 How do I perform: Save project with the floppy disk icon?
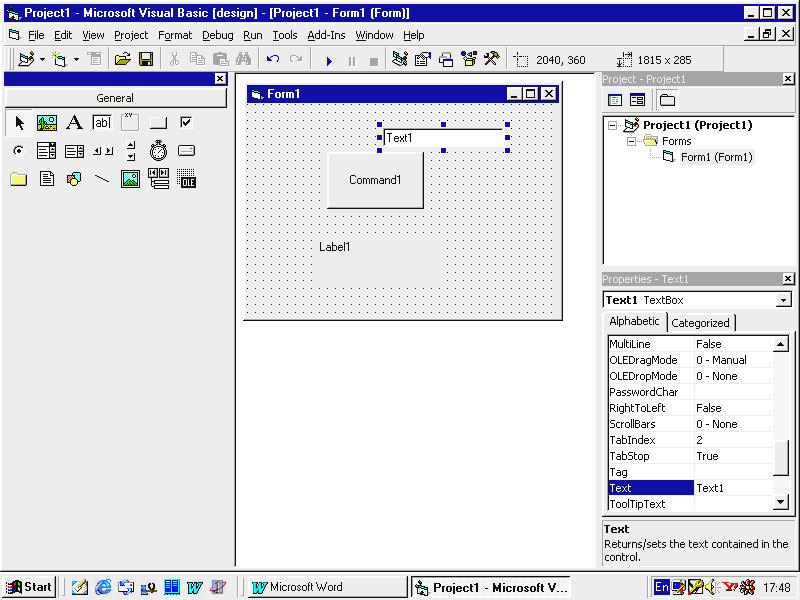(146, 60)
